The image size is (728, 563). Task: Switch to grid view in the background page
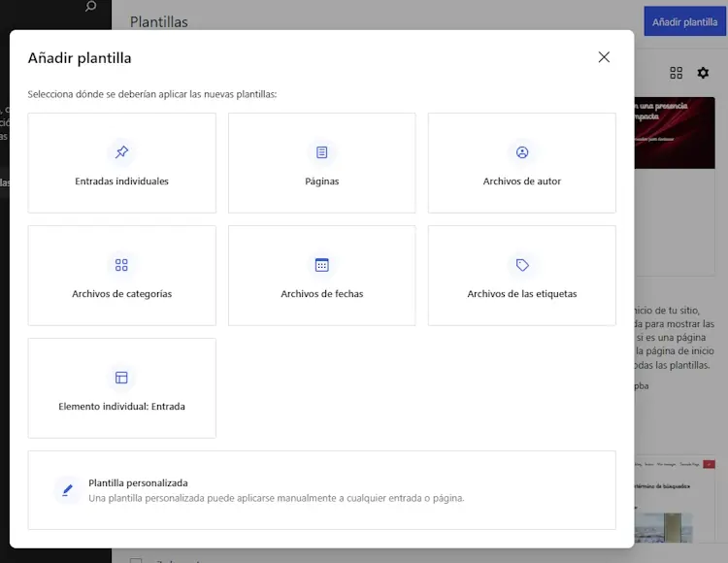point(676,73)
